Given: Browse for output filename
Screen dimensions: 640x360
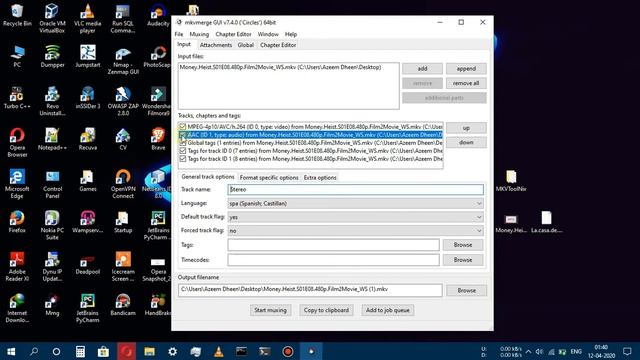Looking at the screenshot, I should click(x=467, y=291).
